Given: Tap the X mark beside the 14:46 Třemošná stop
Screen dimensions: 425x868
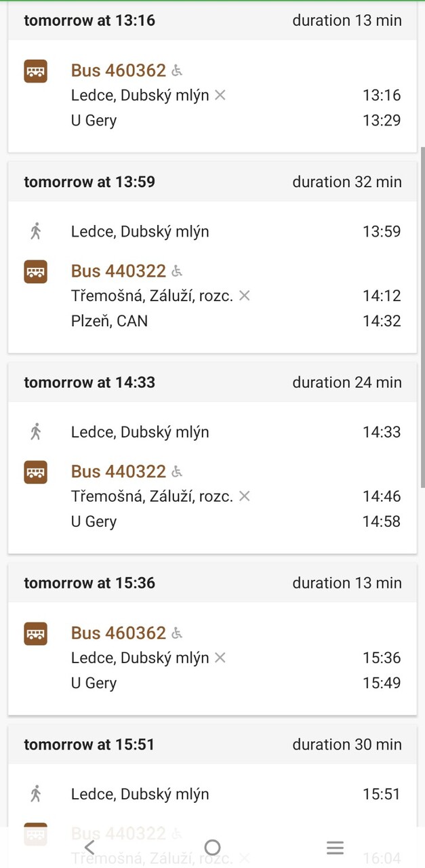Looking at the screenshot, I should point(245,496).
